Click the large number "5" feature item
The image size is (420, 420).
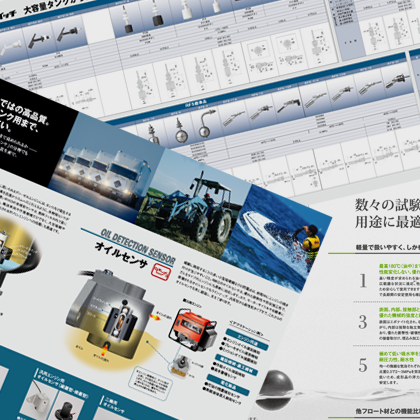(x=363, y=365)
